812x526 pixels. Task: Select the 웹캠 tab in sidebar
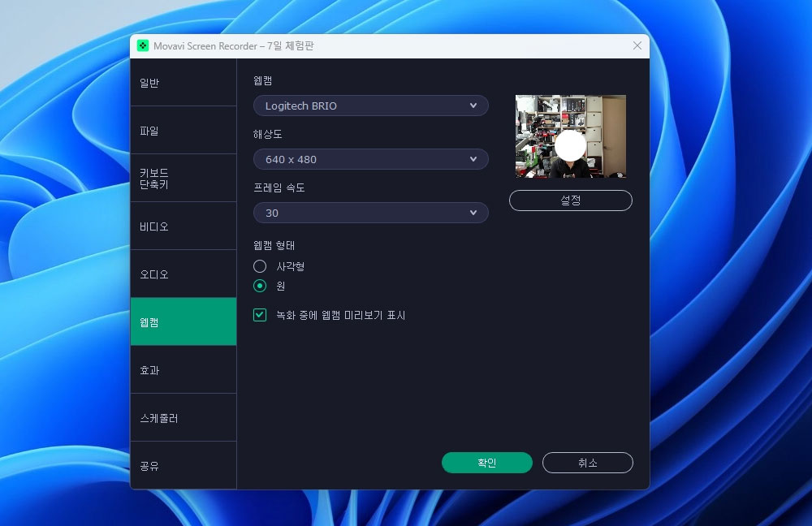[184, 321]
